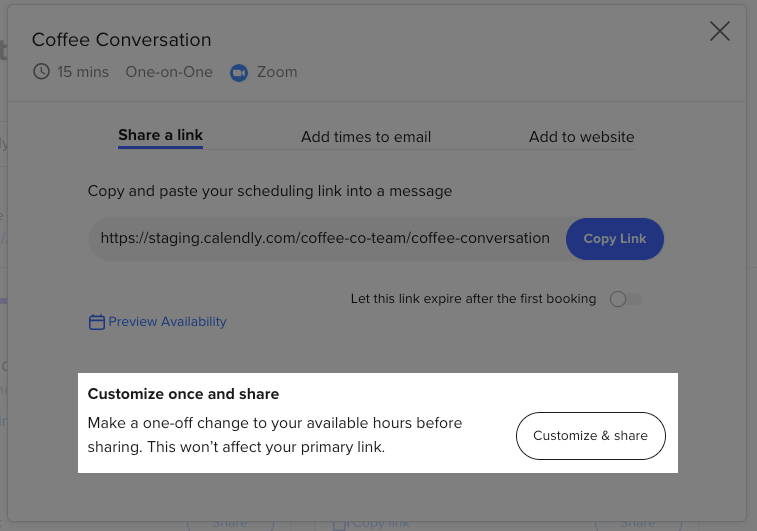Open the Add to website tab
Image resolution: width=757 pixels, height=531 pixels.
pos(581,137)
